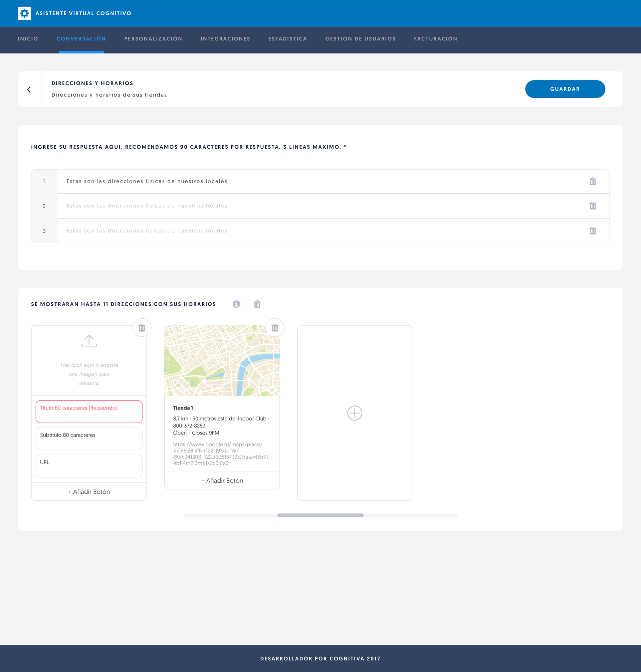Switch to the Integraciones tab
Image resolution: width=641 pixels, height=672 pixels.
coord(225,39)
